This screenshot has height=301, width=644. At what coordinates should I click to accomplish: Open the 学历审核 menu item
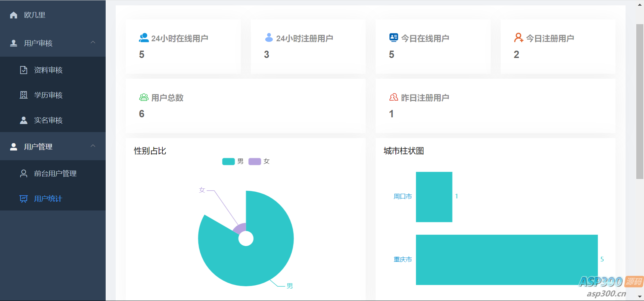click(48, 95)
